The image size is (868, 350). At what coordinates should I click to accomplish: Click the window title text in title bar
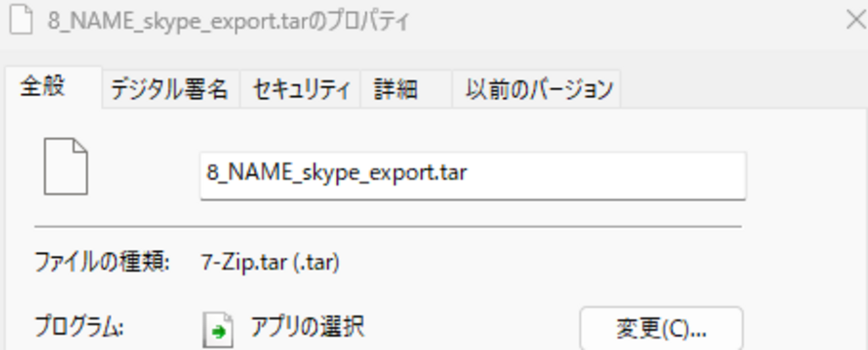[x=228, y=21]
